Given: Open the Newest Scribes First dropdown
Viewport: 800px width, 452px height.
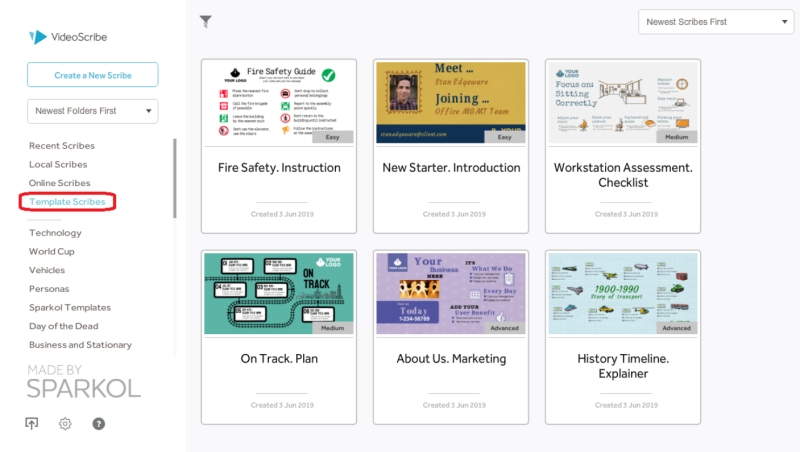Looking at the screenshot, I should [716, 22].
